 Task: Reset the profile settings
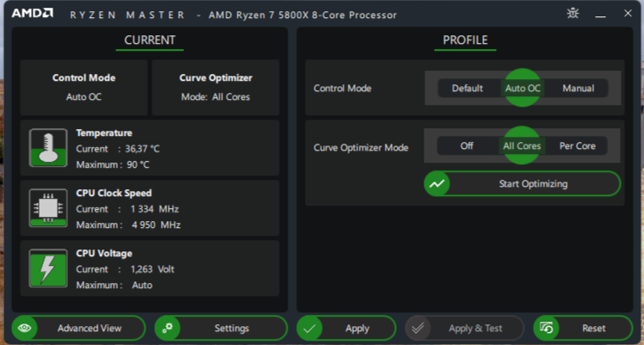pos(583,328)
